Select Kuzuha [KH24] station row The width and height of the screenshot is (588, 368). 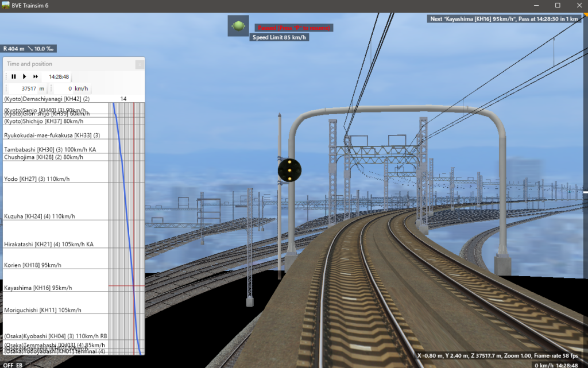39,216
